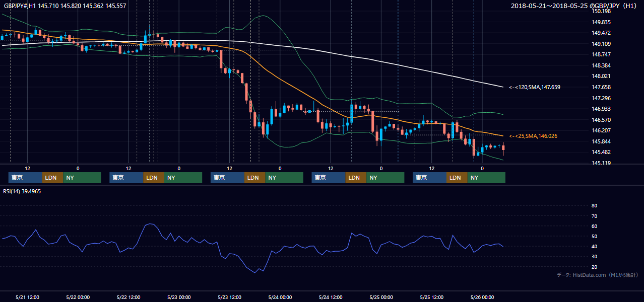Click the 25 SMA 146.026 label
This screenshot has width=644, height=302.
pos(533,136)
